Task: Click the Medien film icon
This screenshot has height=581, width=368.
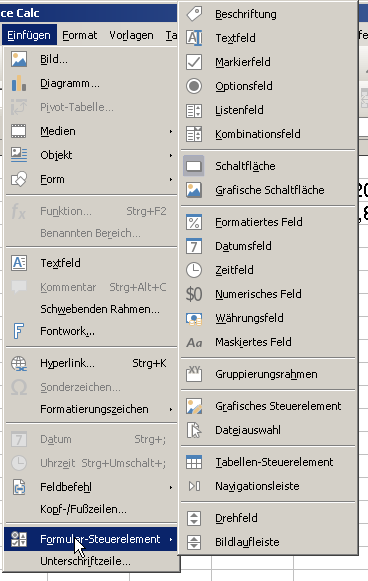Action: [19, 131]
